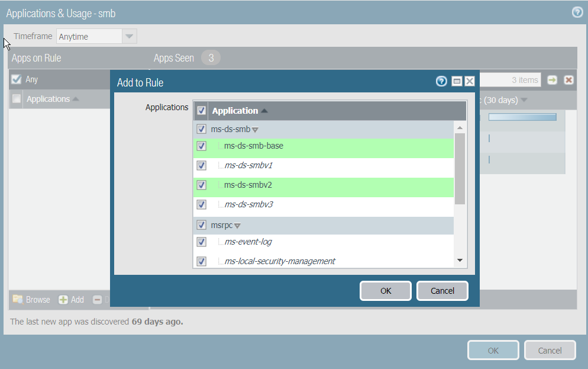Click the 3 items search field

[511, 80]
